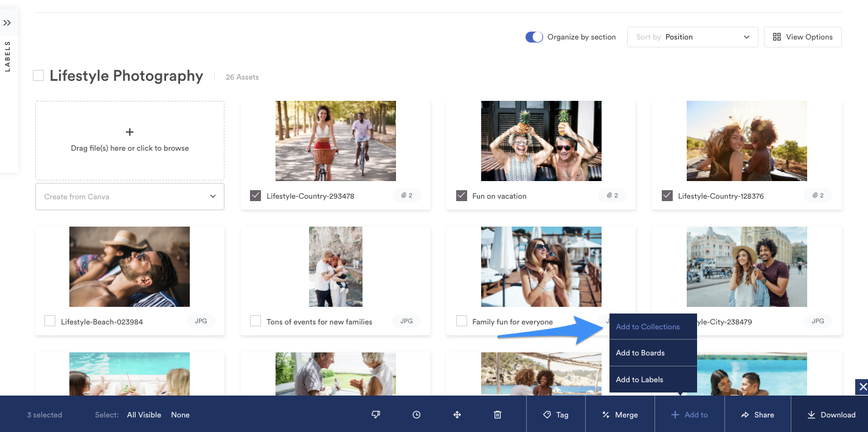Click None to clear selection
Screen dimensions: 868x432
180,415
